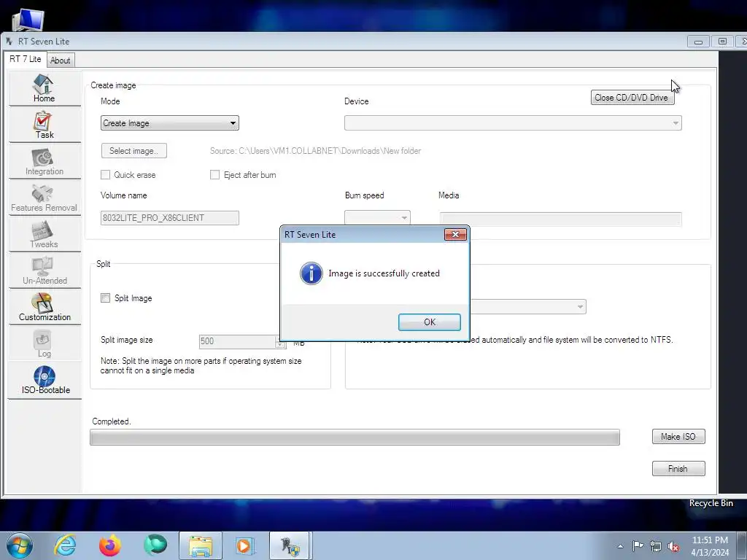Open the Task section in sidebar
Screen dimensions: 747x560
coord(44,125)
